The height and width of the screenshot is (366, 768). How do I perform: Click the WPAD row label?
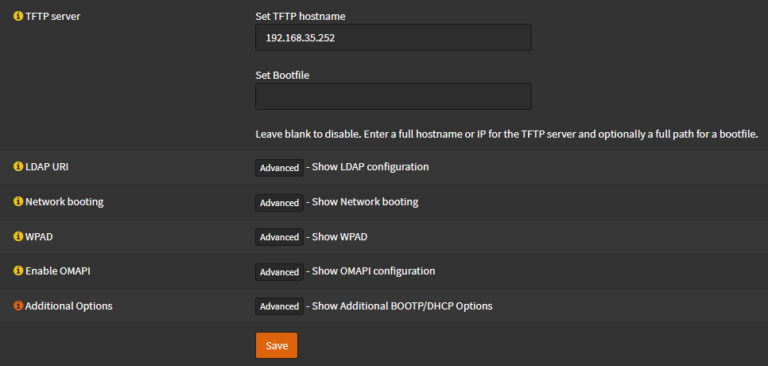click(39, 237)
